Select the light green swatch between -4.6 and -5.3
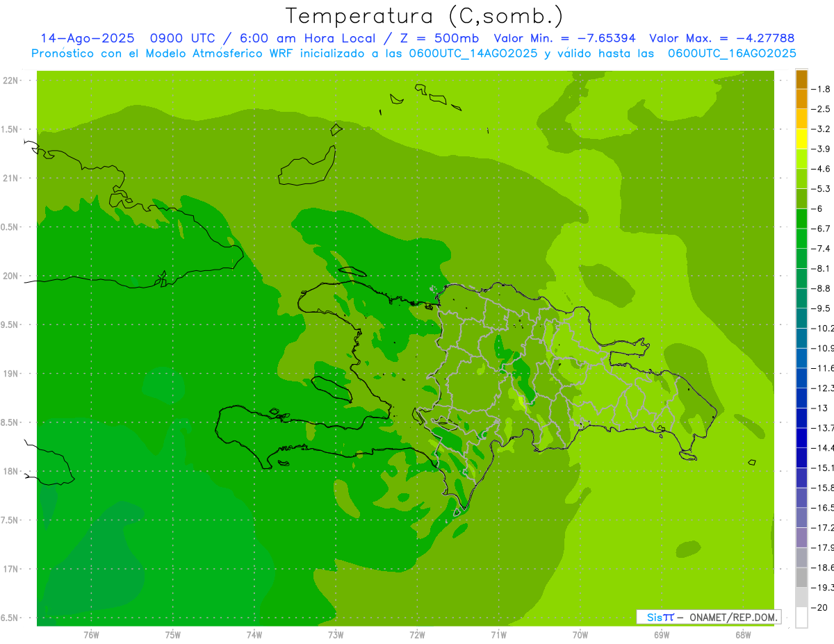Viewport: 834px width, 644px height. pos(801,179)
